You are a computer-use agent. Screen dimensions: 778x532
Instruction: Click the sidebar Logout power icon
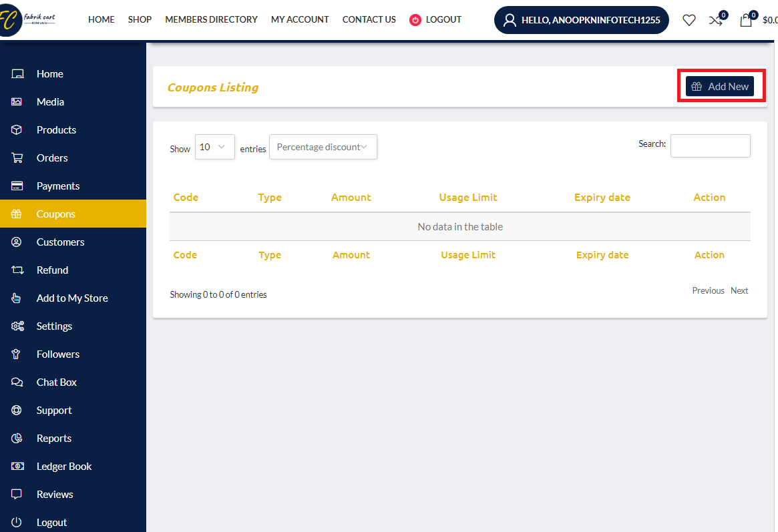pyautogui.click(x=17, y=522)
